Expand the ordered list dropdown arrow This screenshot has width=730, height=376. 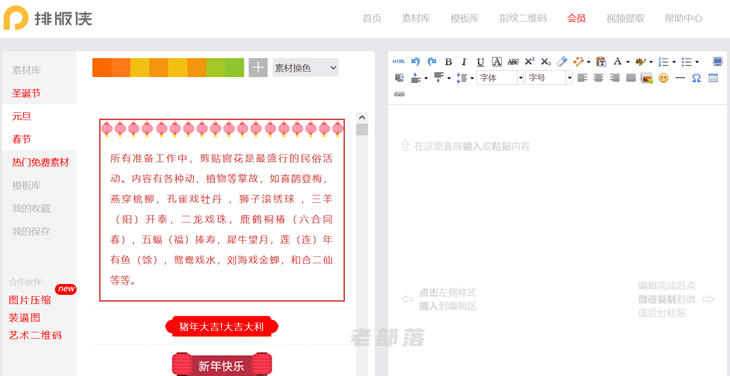tap(674, 62)
